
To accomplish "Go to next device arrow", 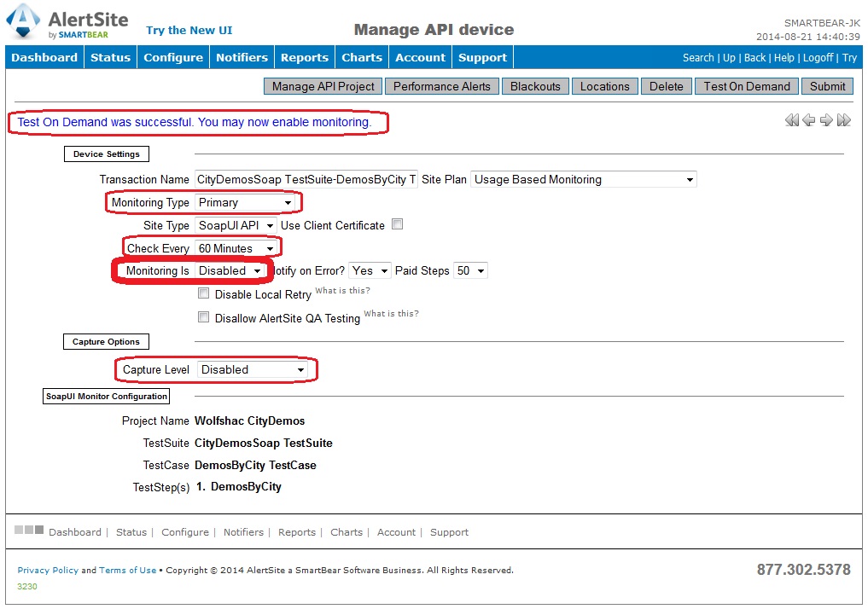I will 826,120.
